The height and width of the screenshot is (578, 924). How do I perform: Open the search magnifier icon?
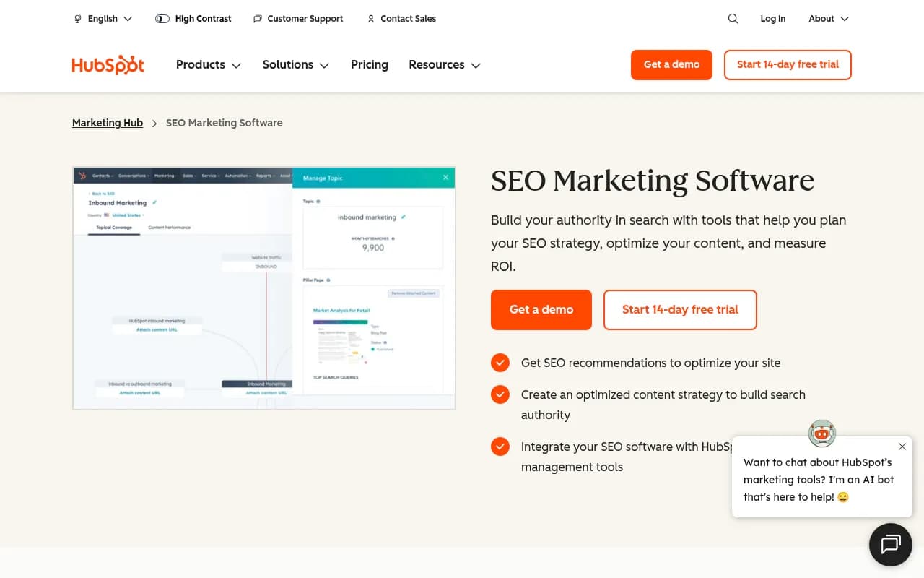733,18
